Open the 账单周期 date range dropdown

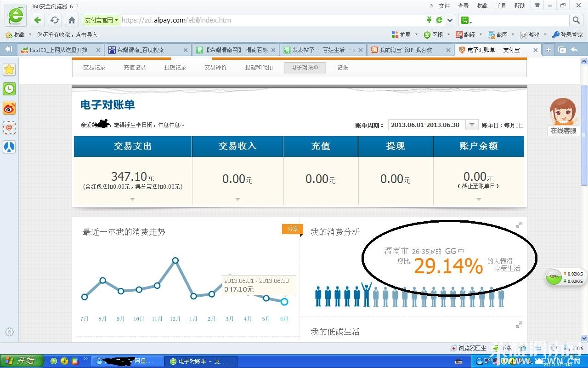coord(472,125)
